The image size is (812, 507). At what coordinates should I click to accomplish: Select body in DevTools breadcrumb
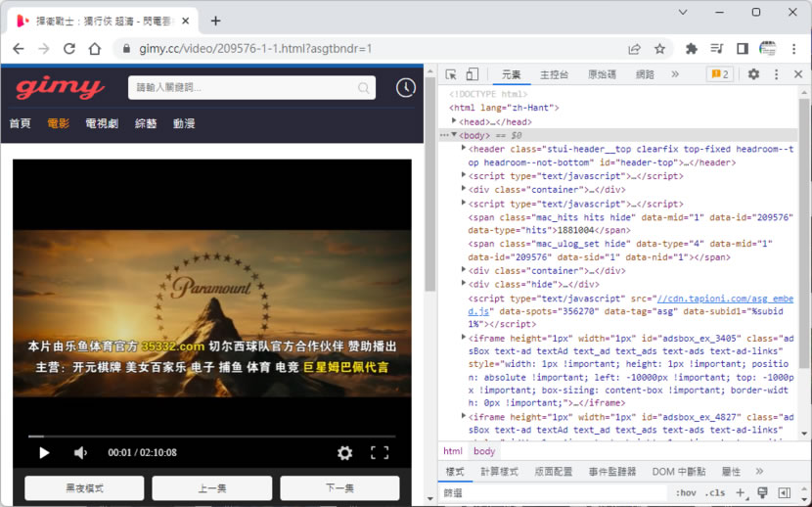[484, 451]
